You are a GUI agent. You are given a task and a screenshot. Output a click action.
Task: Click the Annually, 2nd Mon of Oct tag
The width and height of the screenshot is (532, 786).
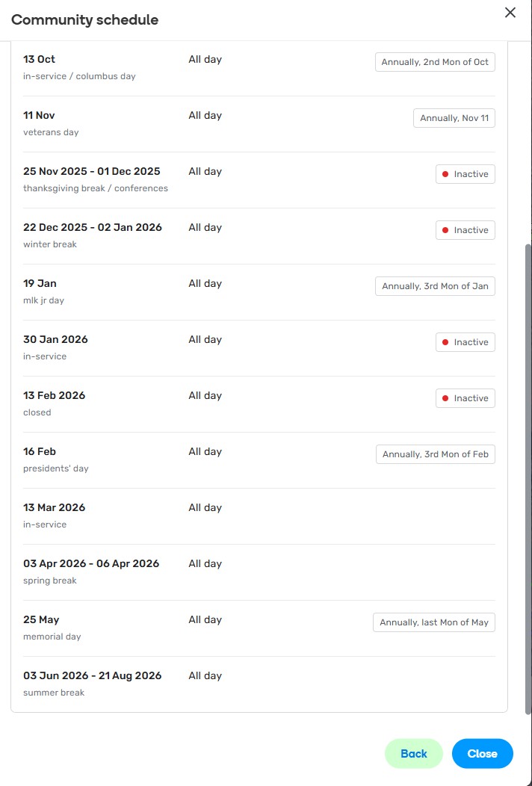[435, 62]
